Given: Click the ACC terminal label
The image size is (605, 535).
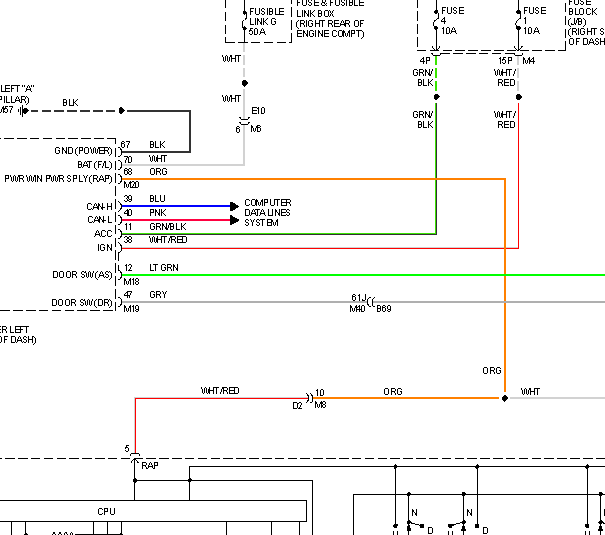Looking at the screenshot, I should pos(103,234).
